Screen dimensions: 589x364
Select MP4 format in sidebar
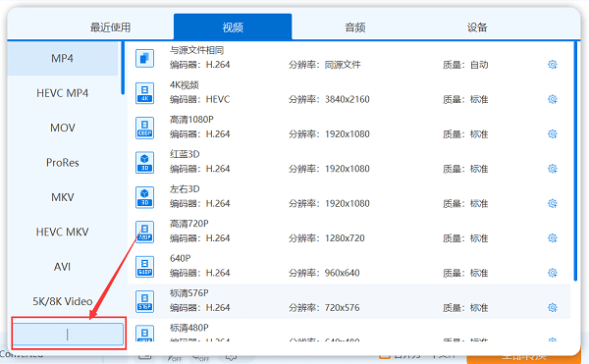pos(63,59)
